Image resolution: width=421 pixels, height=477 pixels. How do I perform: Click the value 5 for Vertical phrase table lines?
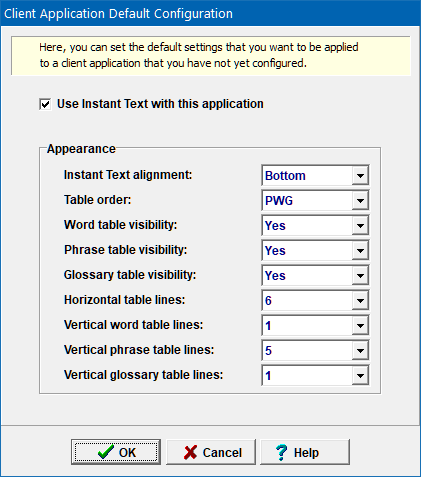tap(268, 351)
